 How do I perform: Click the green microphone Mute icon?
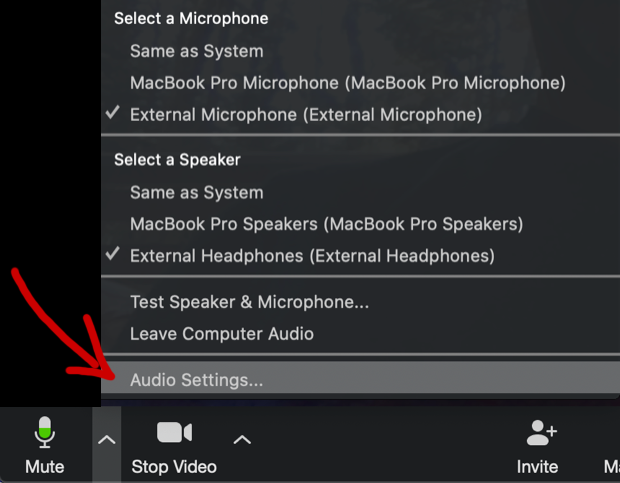[45, 432]
